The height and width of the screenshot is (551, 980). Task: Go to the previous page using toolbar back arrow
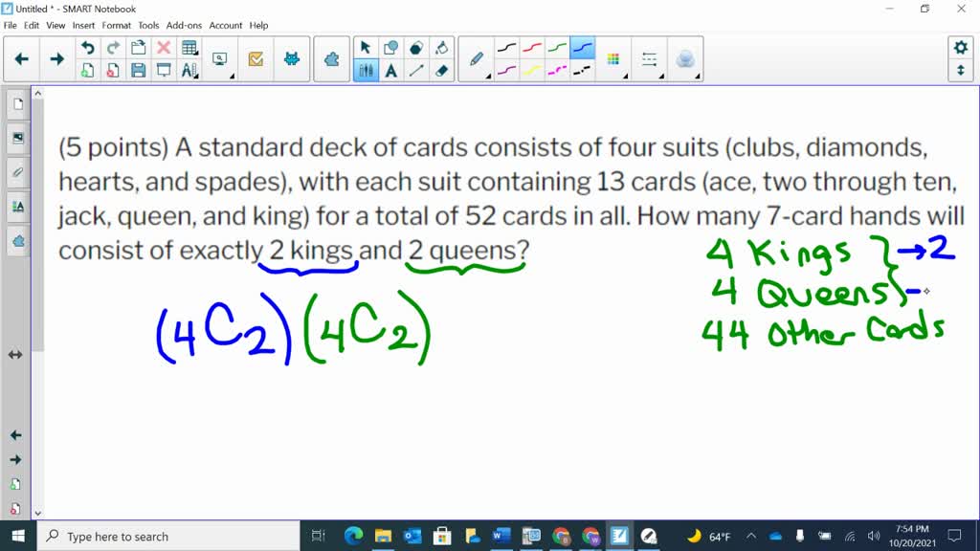[x=22, y=59]
